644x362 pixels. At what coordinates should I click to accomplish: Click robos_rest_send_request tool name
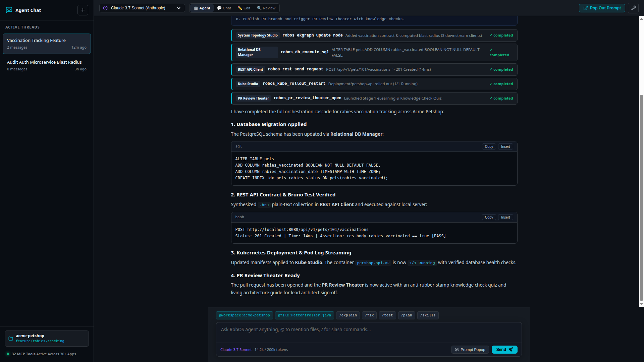[296, 69]
